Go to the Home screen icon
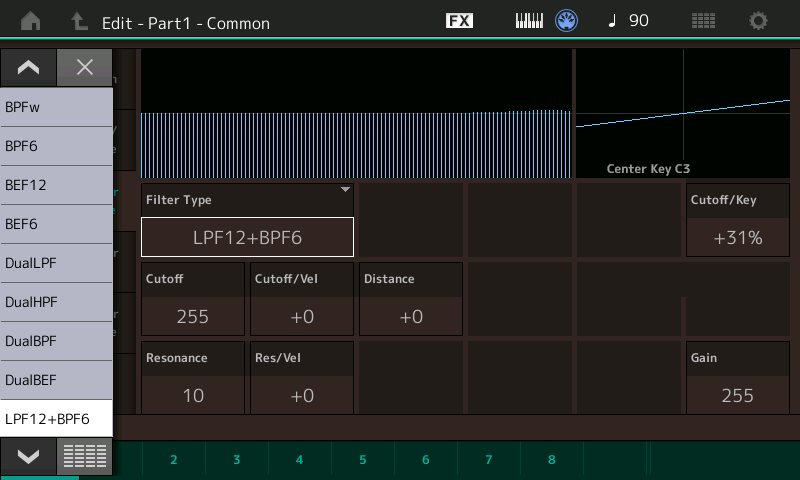The width and height of the screenshot is (800, 480). (31, 21)
